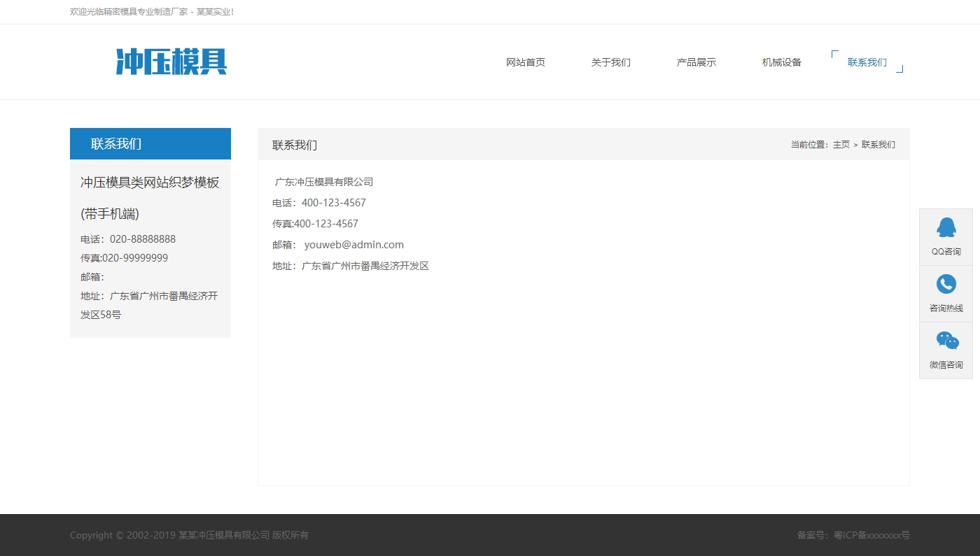This screenshot has width=980, height=556.
Task: Open the QQ咨询 chat icon
Action: pyautogui.click(x=946, y=237)
